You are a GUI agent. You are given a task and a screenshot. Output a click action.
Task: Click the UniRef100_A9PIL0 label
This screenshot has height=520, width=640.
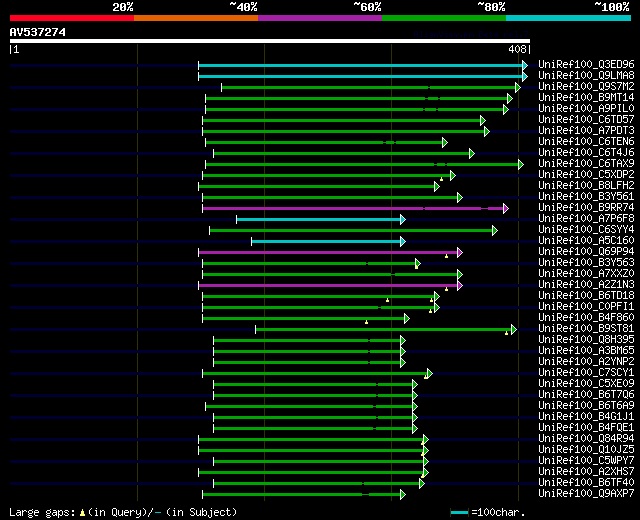click(586, 109)
